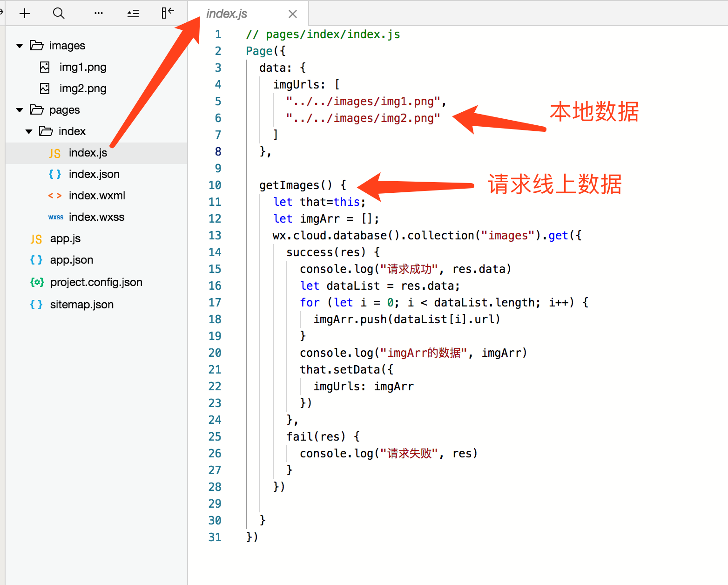This screenshot has width=728, height=585.
Task: Click the pages folder icon
Action: [x=37, y=109]
